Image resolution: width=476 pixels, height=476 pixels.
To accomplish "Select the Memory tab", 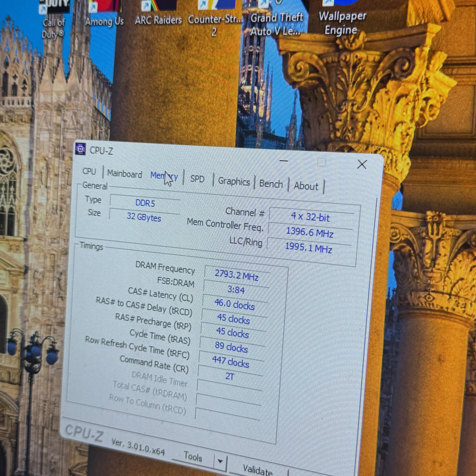I will pyautogui.click(x=164, y=176).
